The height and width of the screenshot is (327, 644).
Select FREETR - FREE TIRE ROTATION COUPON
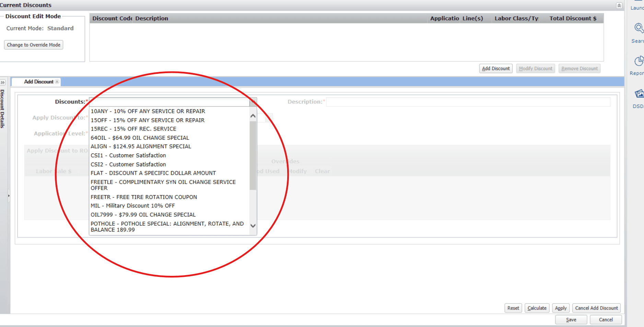(144, 197)
